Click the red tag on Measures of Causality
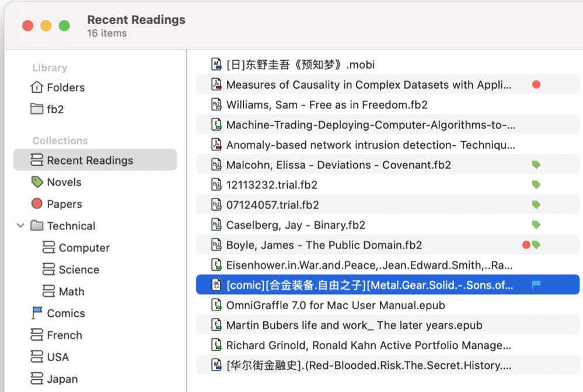This screenshot has width=583, height=392. [536, 85]
